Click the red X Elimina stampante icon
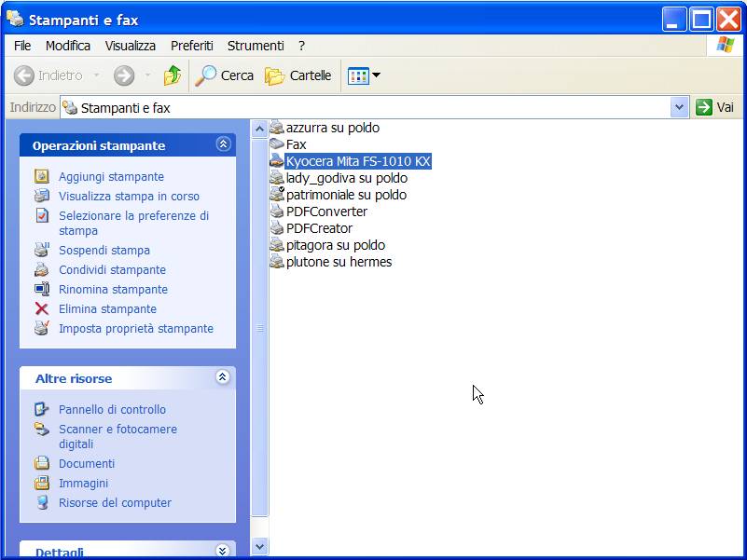 pos(42,308)
